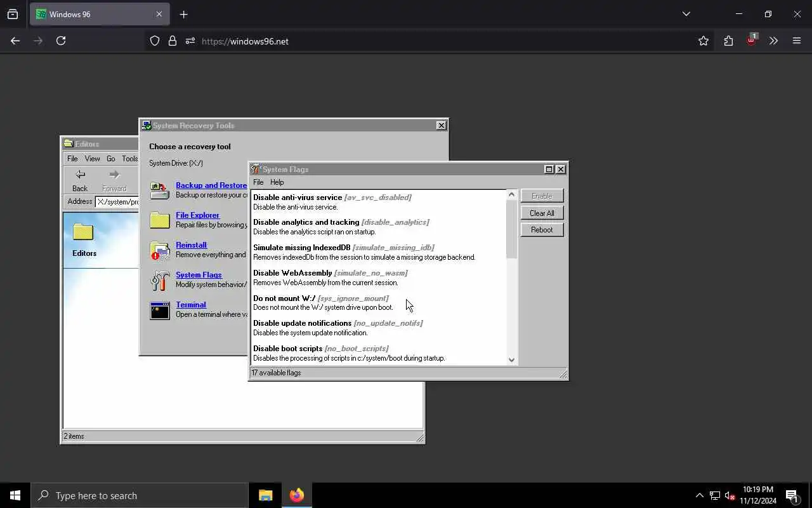Open the Backup and Restore icon

point(160,190)
